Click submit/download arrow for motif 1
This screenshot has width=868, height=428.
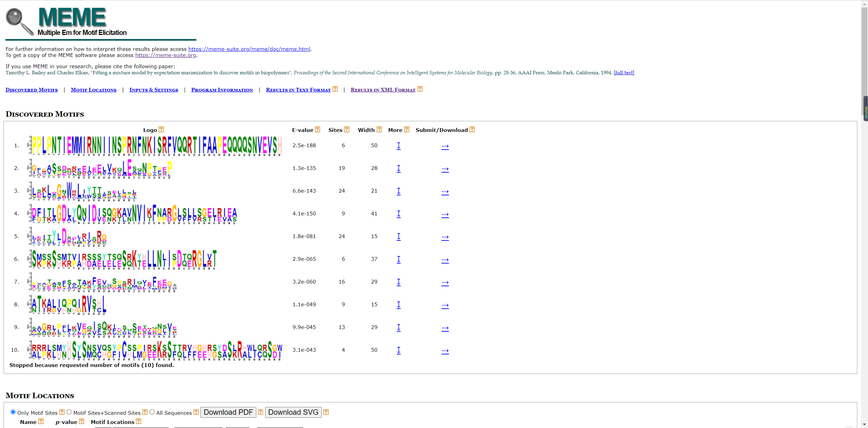(x=445, y=146)
